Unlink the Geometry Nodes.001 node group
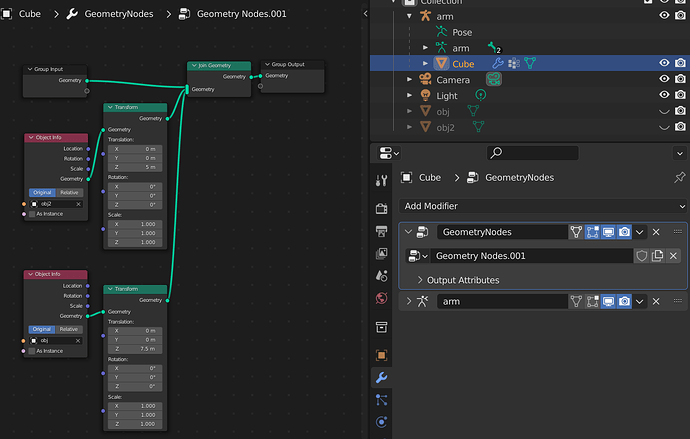Screen dimensions: 690x439 [673, 256]
